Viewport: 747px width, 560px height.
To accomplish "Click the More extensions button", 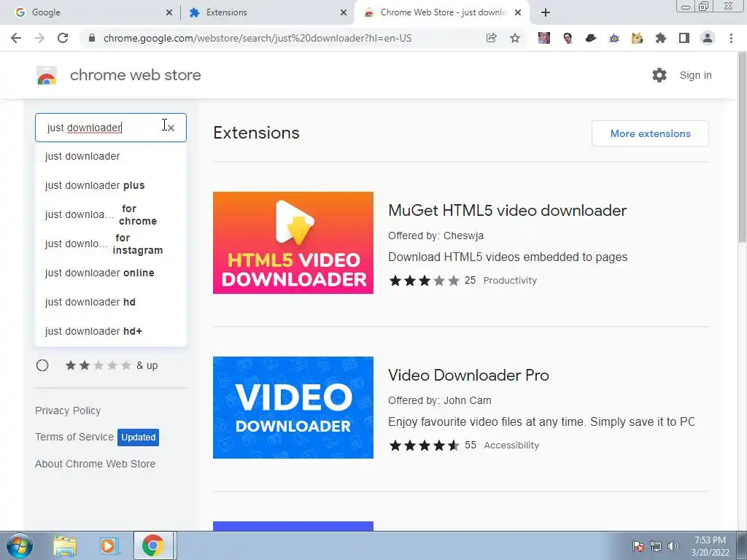I will [650, 133].
